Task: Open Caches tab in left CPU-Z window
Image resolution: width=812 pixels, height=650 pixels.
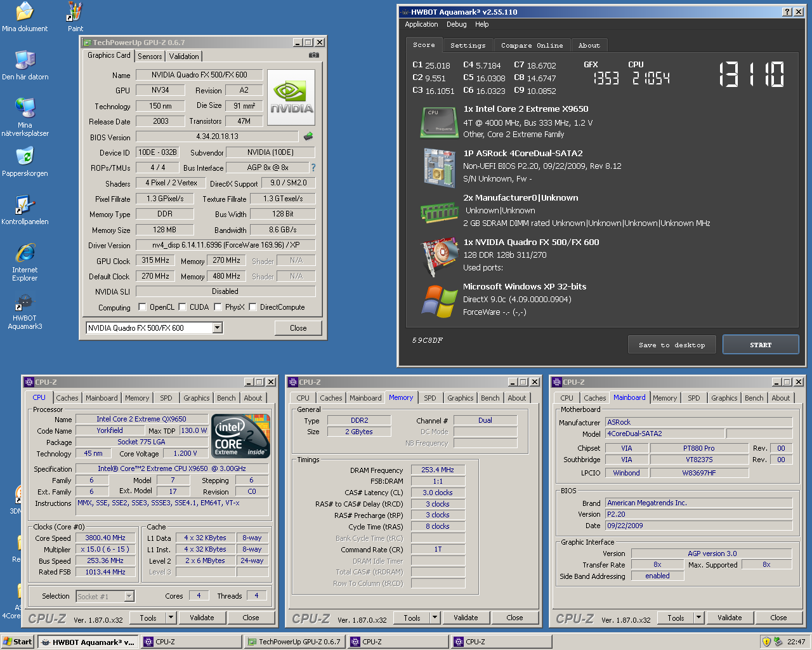Action: [x=67, y=398]
